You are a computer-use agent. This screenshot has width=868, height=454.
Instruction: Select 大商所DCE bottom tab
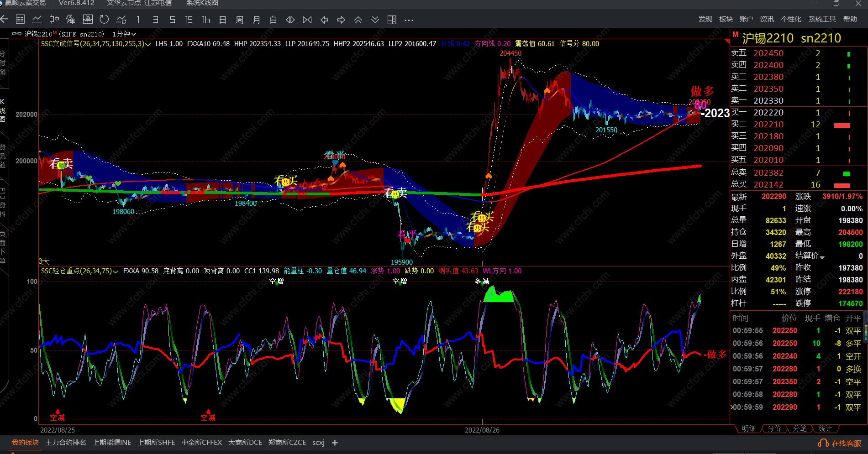(x=245, y=443)
